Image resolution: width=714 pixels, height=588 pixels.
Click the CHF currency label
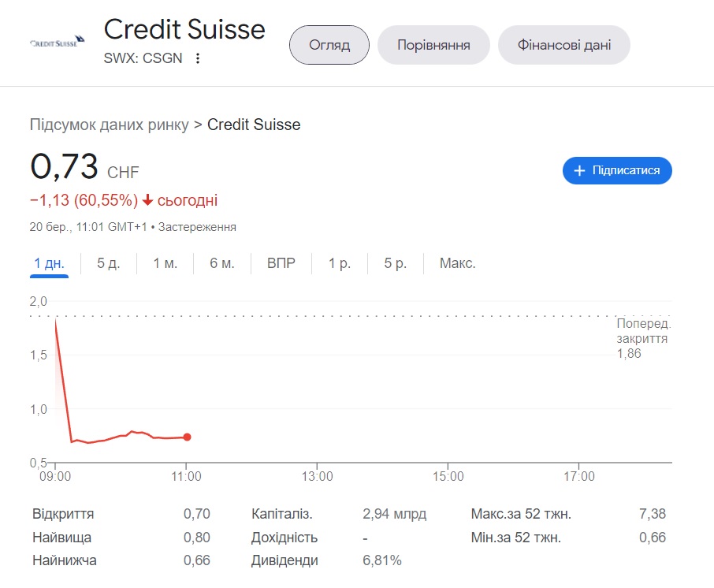click(123, 173)
